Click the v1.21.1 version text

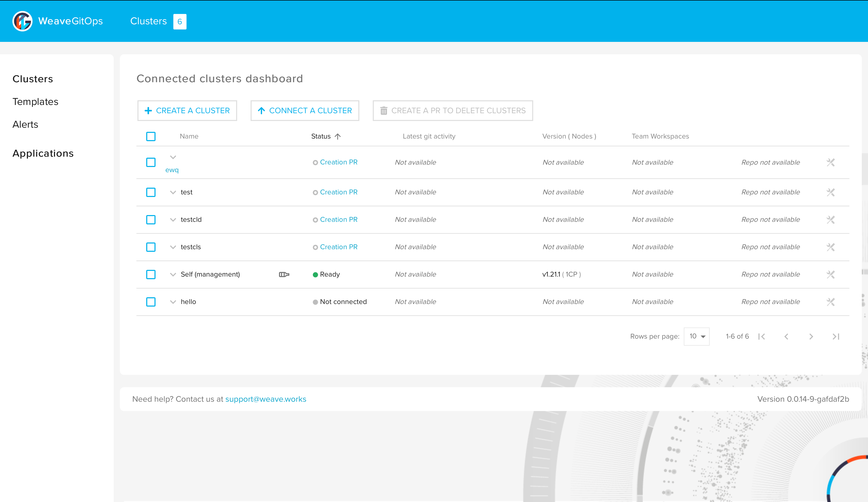[x=551, y=275]
